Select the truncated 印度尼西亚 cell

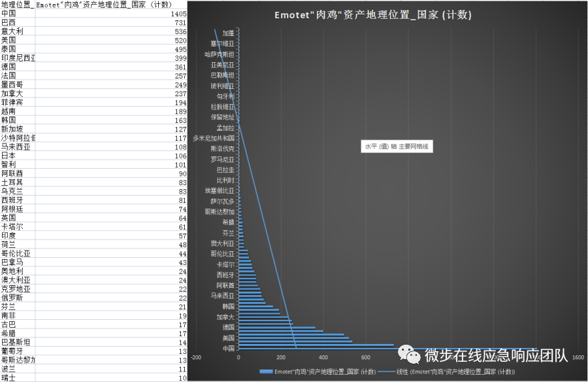coord(18,58)
